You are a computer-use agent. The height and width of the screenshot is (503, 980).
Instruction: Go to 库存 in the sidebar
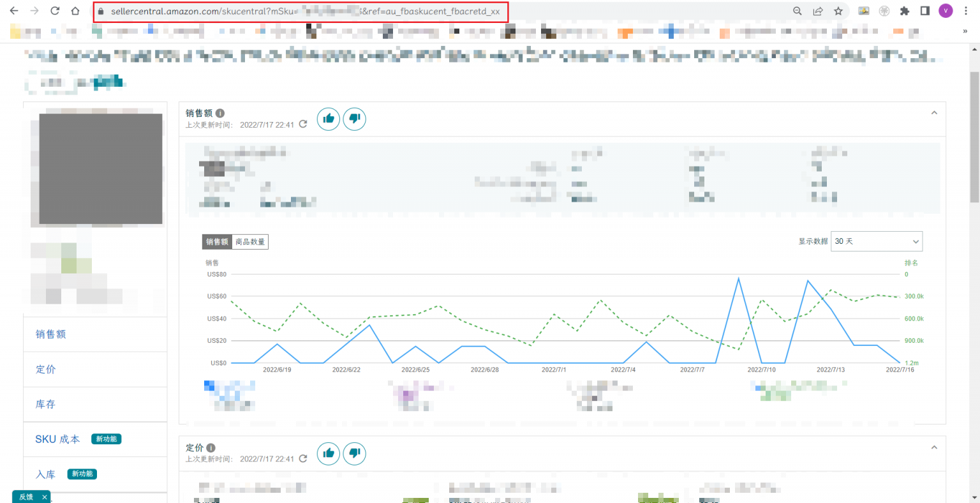46,404
